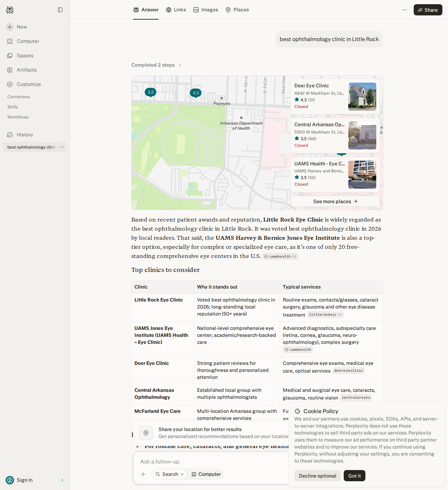Click the Ask a follow-up input field
448x490 pixels.
(210, 462)
